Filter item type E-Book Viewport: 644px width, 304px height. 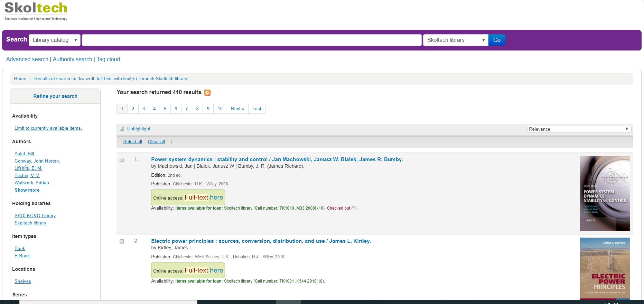click(x=22, y=256)
